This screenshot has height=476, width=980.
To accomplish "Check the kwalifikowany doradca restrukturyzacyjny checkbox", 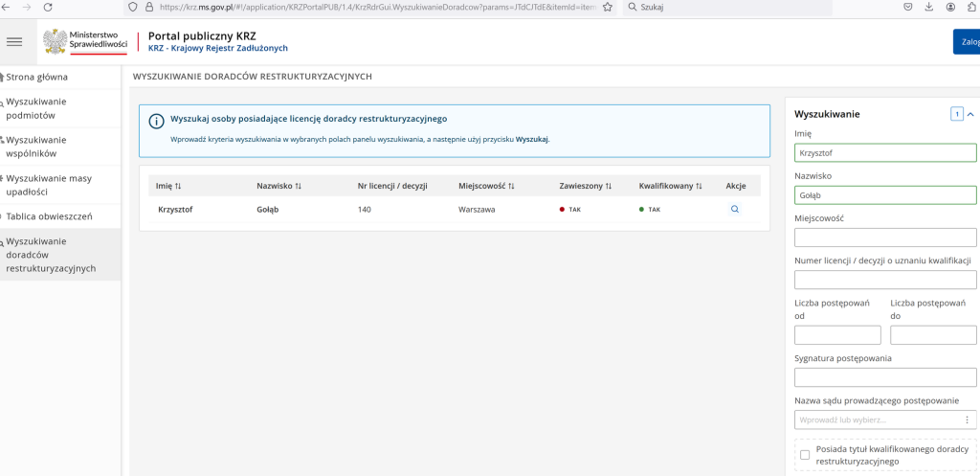I will 804,454.
